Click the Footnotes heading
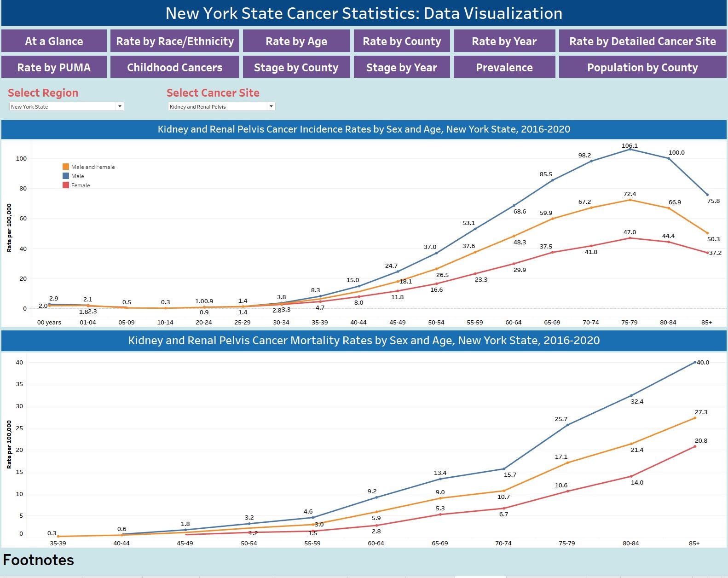This screenshot has width=728, height=578. (38, 560)
